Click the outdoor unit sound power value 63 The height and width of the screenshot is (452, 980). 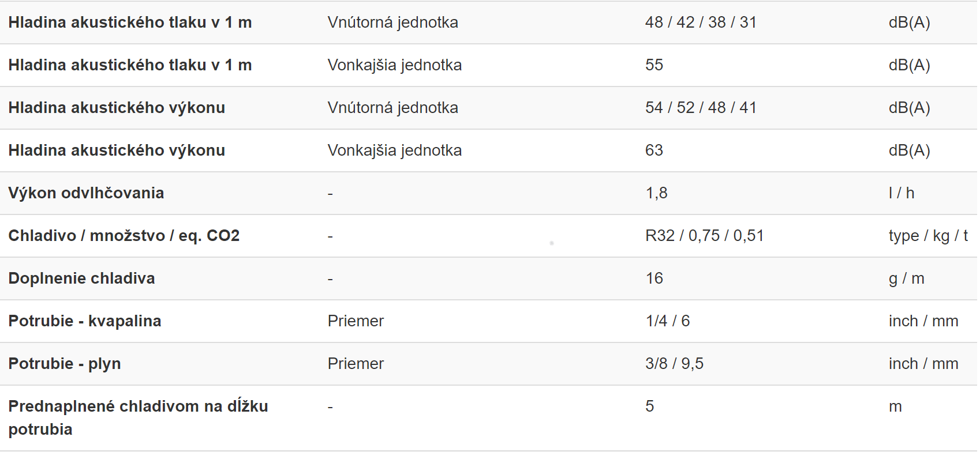tap(654, 150)
